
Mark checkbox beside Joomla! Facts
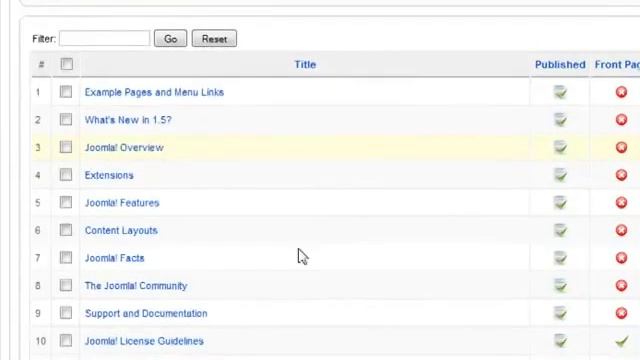click(x=65, y=258)
